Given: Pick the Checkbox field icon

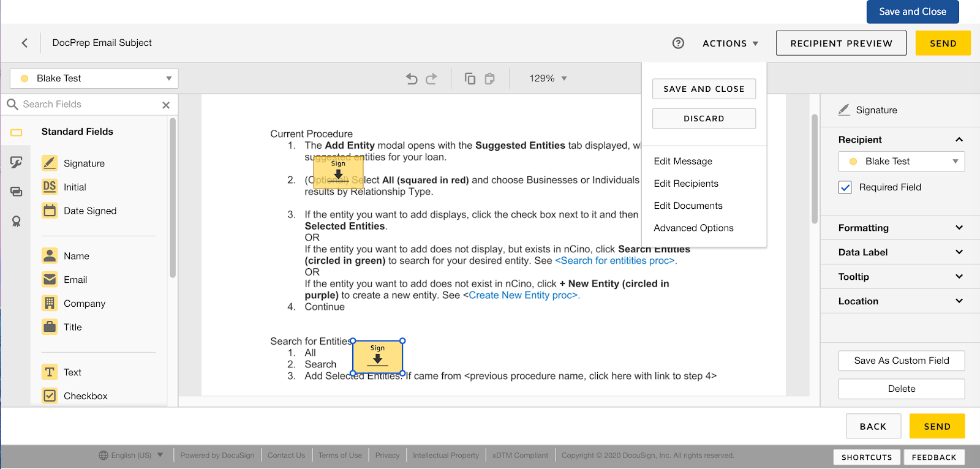Looking at the screenshot, I should click(50, 396).
